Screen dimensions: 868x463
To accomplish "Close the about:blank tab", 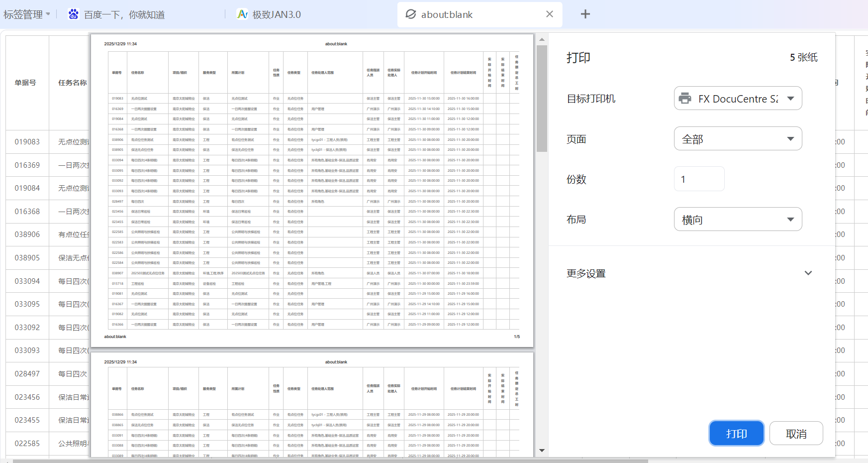I will click(x=550, y=14).
